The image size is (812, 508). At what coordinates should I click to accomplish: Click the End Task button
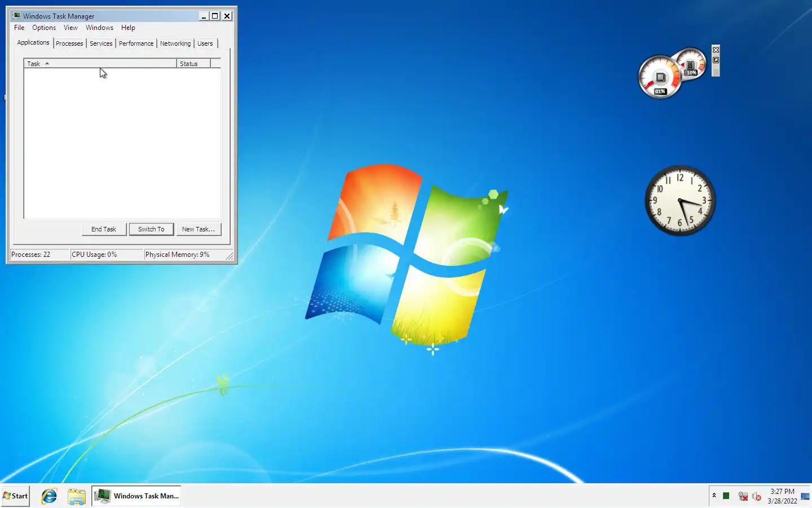pyautogui.click(x=104, y=229)
